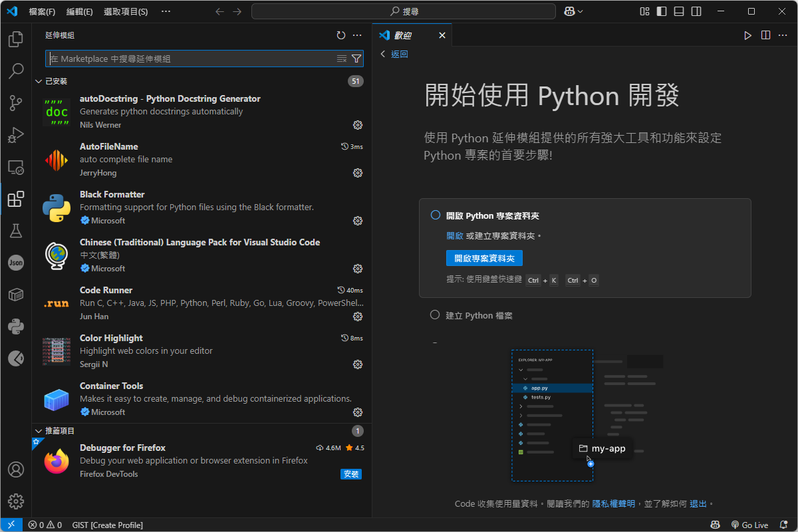
Task: Open the remote window indicator
Action: pyautogui.click(x=11, y=525)
